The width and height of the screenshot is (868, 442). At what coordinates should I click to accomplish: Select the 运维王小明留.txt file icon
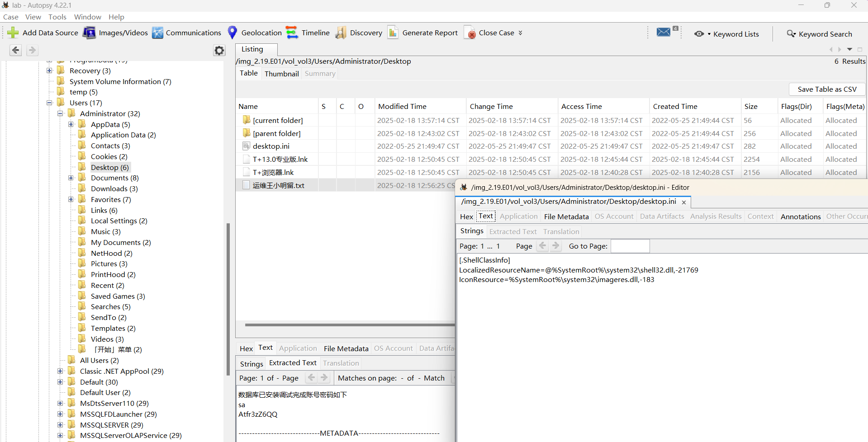point(247,185)
